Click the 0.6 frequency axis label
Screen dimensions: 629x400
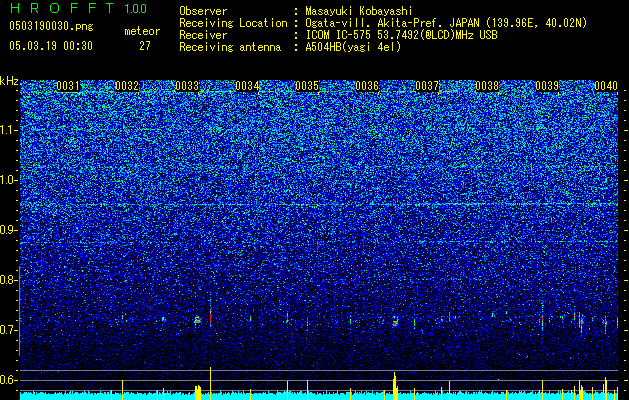9,380
